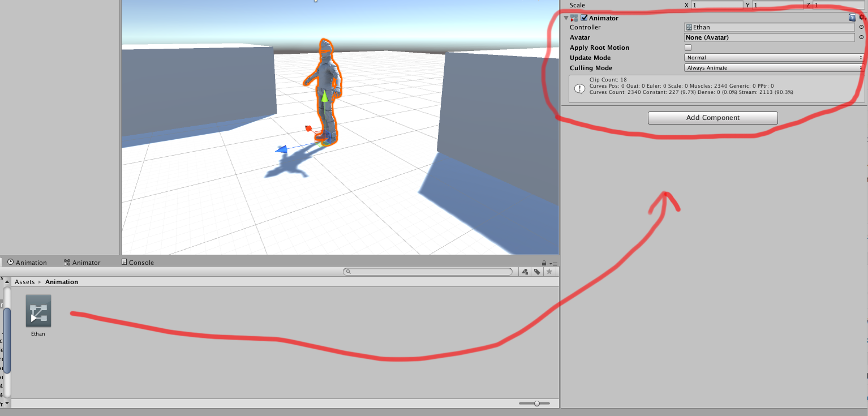The width and height of the screenshot is (868, 416).
Task: Click the favorites star save-search icon
Action: 549,272
